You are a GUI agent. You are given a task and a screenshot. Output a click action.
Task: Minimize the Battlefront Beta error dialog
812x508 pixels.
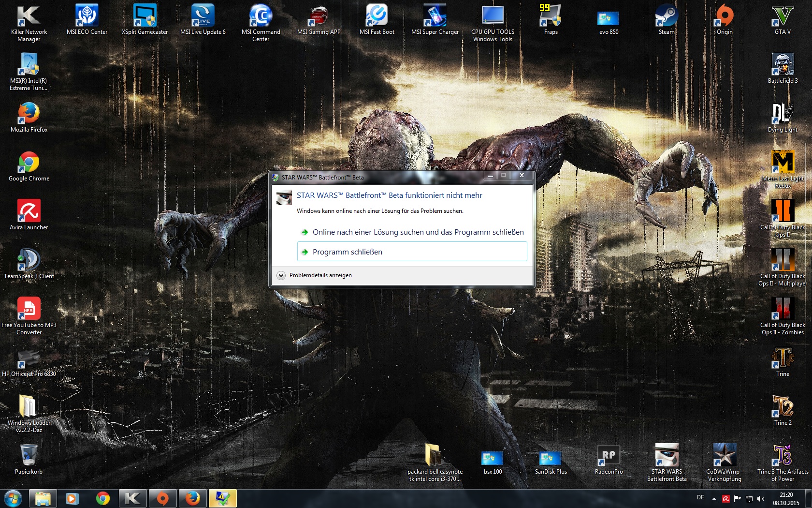click(490, 176)
